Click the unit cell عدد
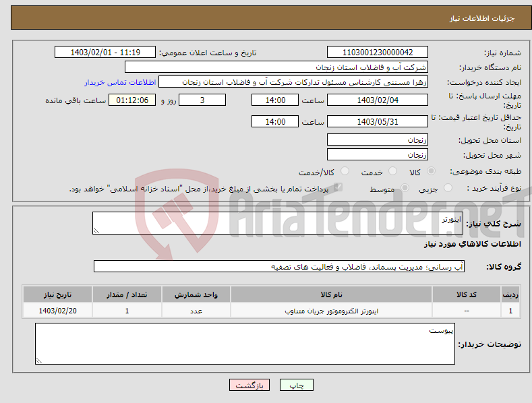Screen dimensions: 532x403 click(196, 311)
